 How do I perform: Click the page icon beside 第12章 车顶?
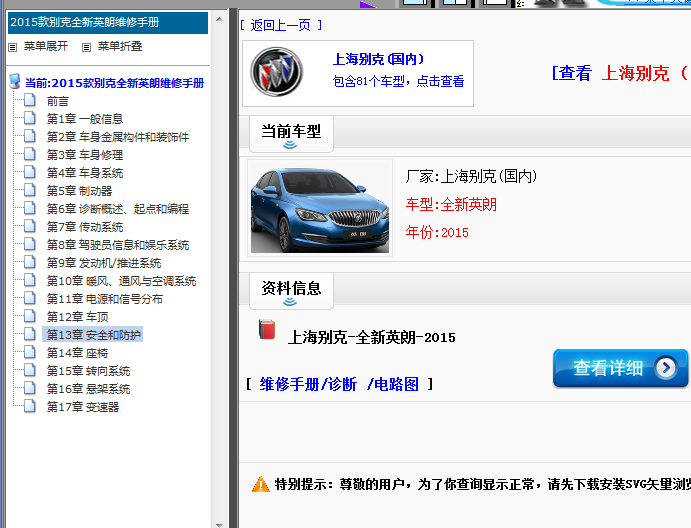[30, 316]
